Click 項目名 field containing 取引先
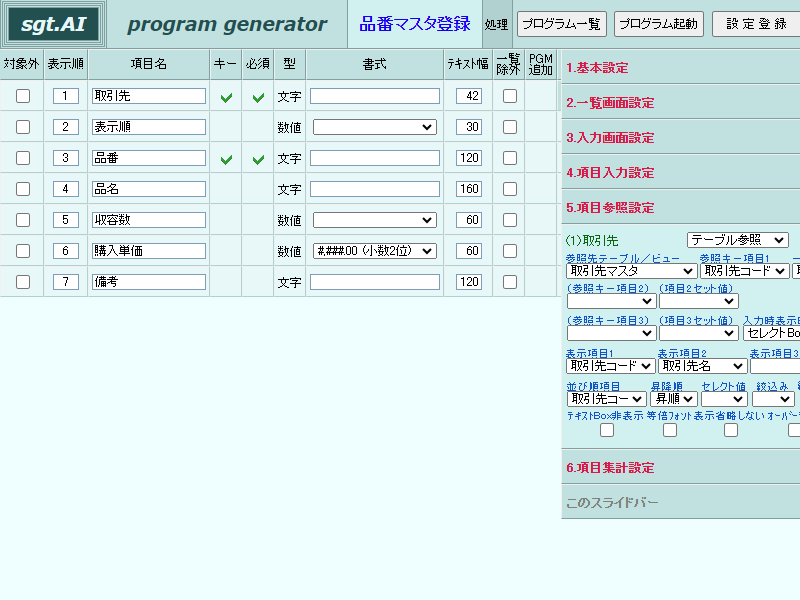 149,96
